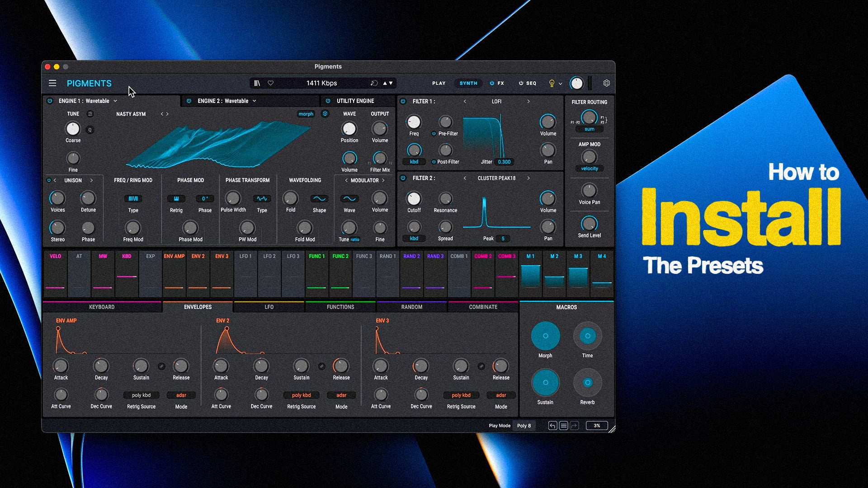Click the Phase Mod Retrig icon
868x488 pixels.
click(176, 199)
